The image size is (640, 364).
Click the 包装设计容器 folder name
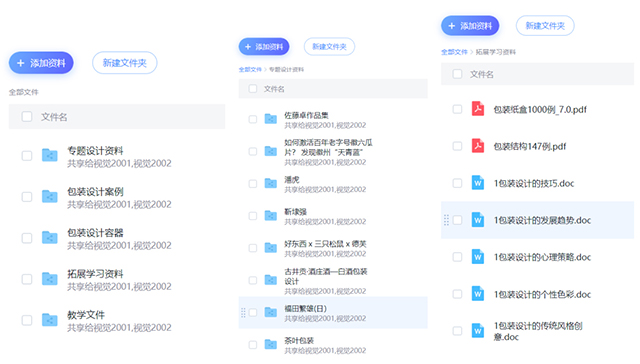95,233
